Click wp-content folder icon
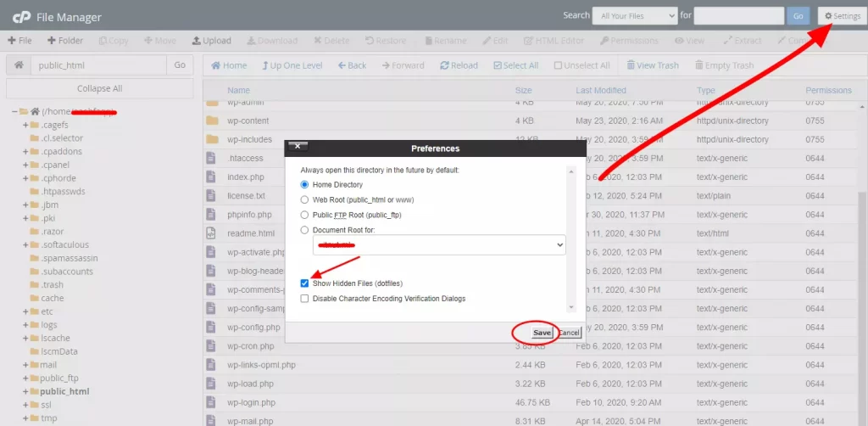Viewport: 868px width, 426px height. click(213, 121)
